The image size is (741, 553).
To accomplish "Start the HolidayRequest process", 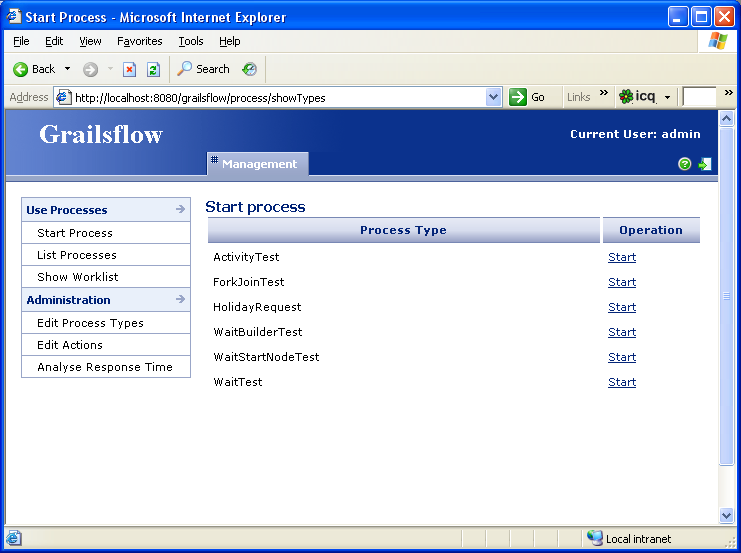I will pos(621,307).
